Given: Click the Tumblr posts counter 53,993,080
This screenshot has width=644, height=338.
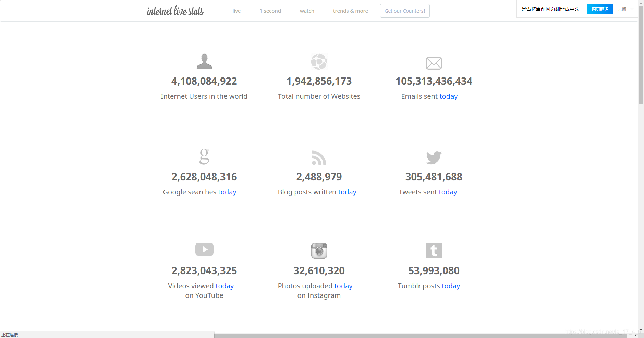Looking at the screenshot, I should click(x=434, y=271).
